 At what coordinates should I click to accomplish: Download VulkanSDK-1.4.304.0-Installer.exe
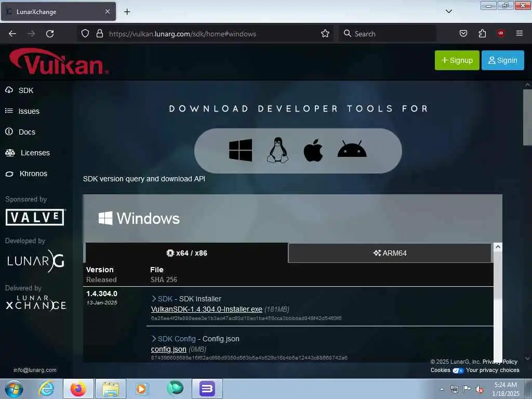pos(207,309)
